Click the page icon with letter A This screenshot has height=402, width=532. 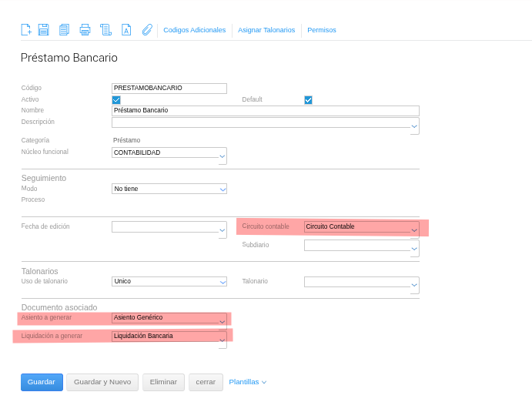pos(126,30)
